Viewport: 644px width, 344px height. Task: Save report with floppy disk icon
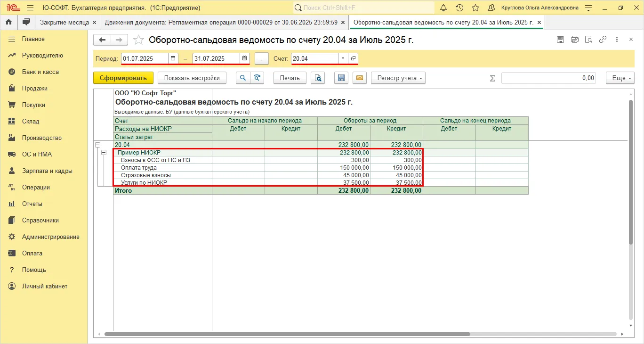tap(342, 78)
